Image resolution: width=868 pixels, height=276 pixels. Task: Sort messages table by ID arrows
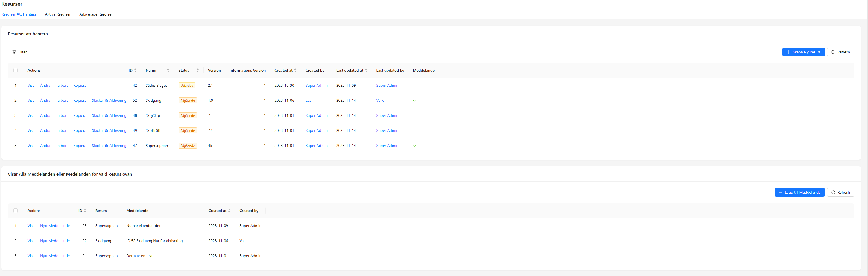click(85, 211)
